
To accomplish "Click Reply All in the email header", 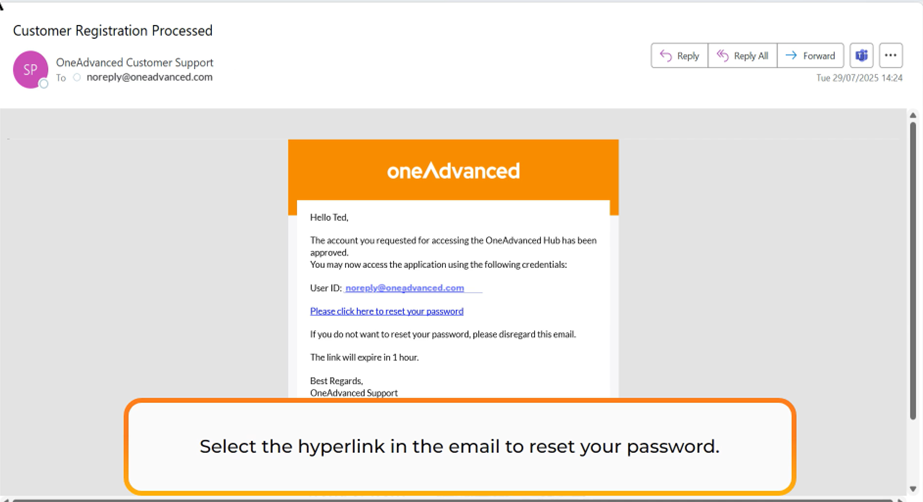I will [x=741, y=56].
